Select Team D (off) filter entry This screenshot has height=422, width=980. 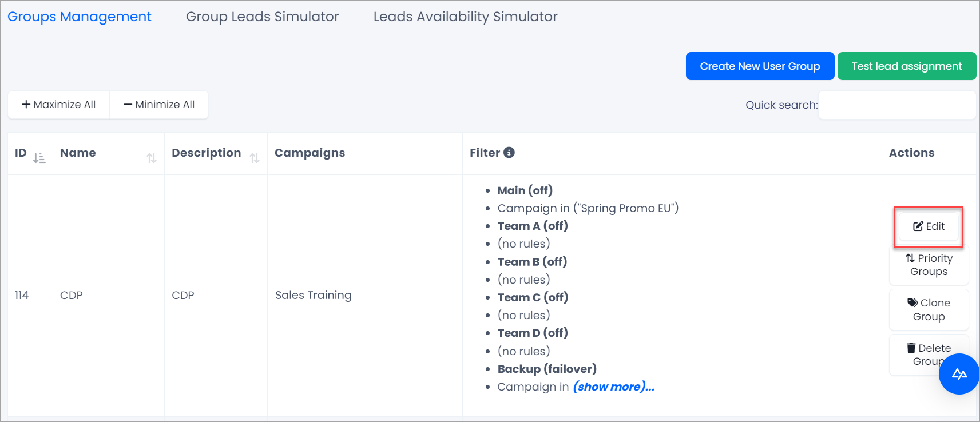click(x=533, y=333)
